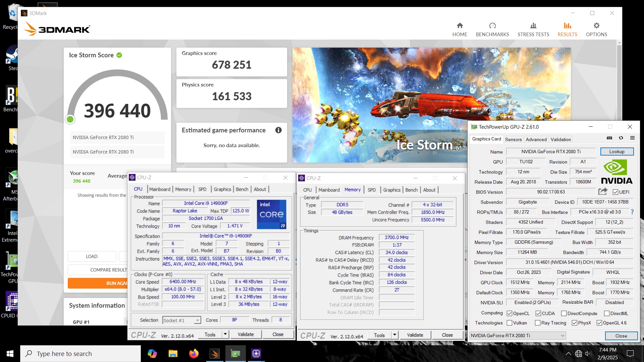Switch to GPU-Z via its taskbar icon
Image resolution: width=644 pixels, height=362 pixels.
click(235, 354)
